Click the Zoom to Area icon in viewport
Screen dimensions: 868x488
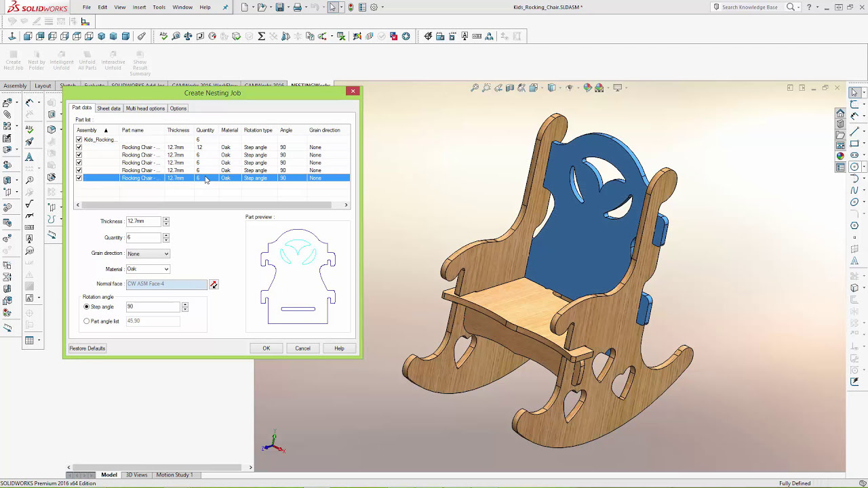[x=486, y=87]
